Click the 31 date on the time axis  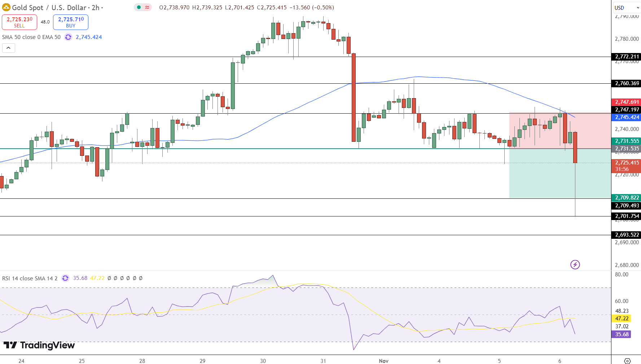pyautogui.click(x=323, y=361)
